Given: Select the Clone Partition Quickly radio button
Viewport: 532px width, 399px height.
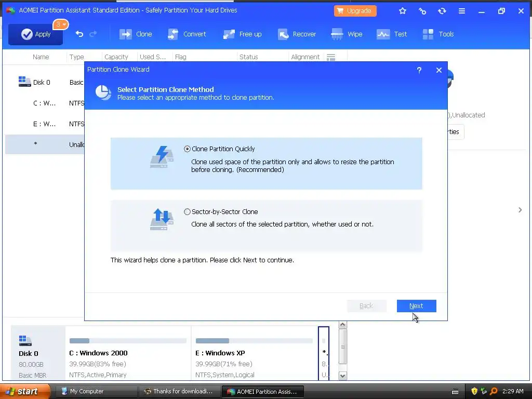Looking at the screenshot, I should [x=187, y=149].
